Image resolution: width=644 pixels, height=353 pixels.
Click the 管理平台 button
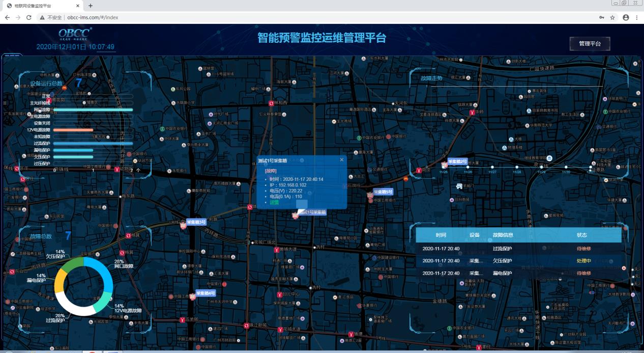point(590,44)
